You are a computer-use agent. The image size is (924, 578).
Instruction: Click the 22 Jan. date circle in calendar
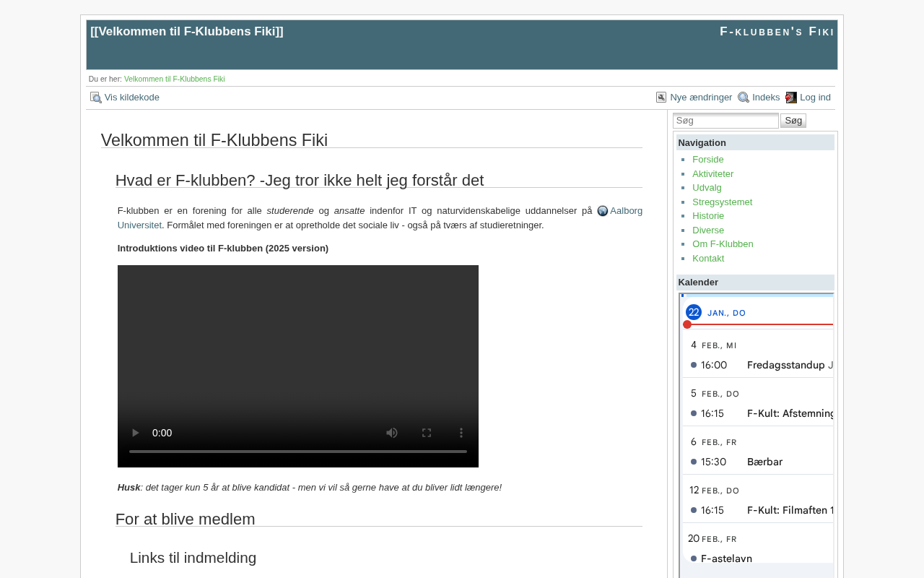(694, 312)
